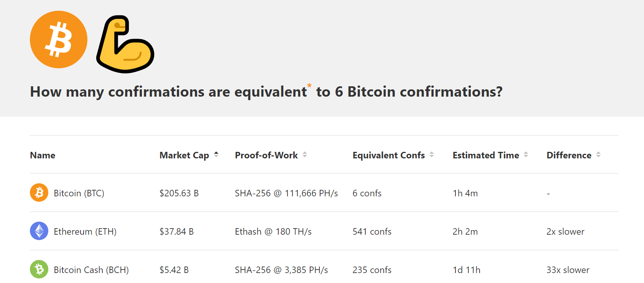Screen dimensions: 644x283
Task: Click the Bitcoin (BTC) coin icon in the table
Action: pos(39,193)
